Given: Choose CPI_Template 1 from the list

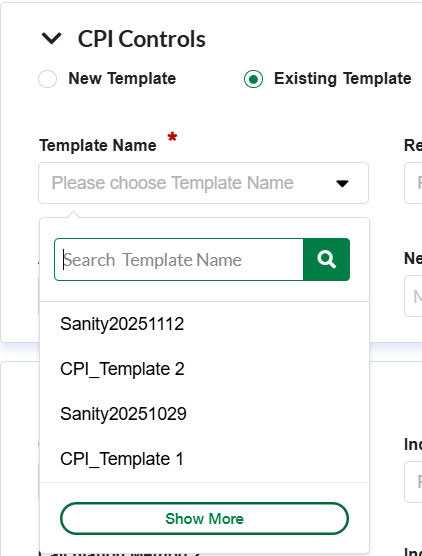Looking at the screenshot, I should click(204, 459).
